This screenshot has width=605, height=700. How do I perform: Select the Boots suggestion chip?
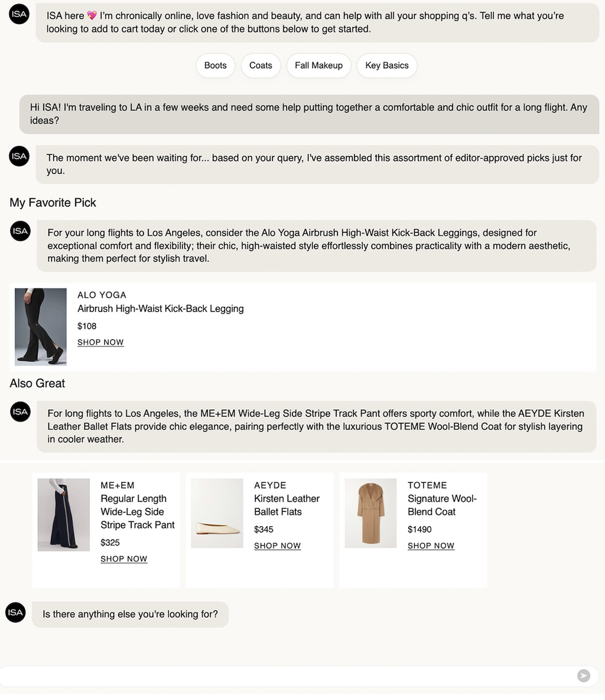[215, 65]
